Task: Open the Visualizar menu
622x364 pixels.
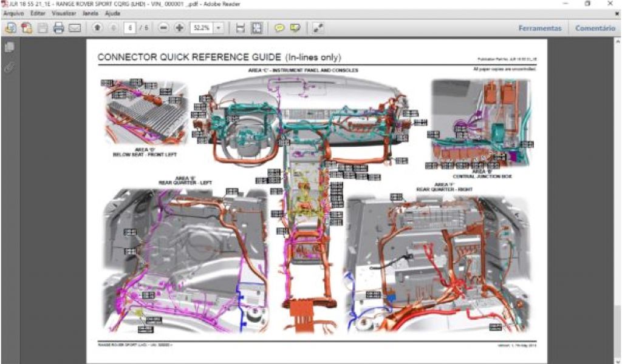Action: (x=64, y=13)
